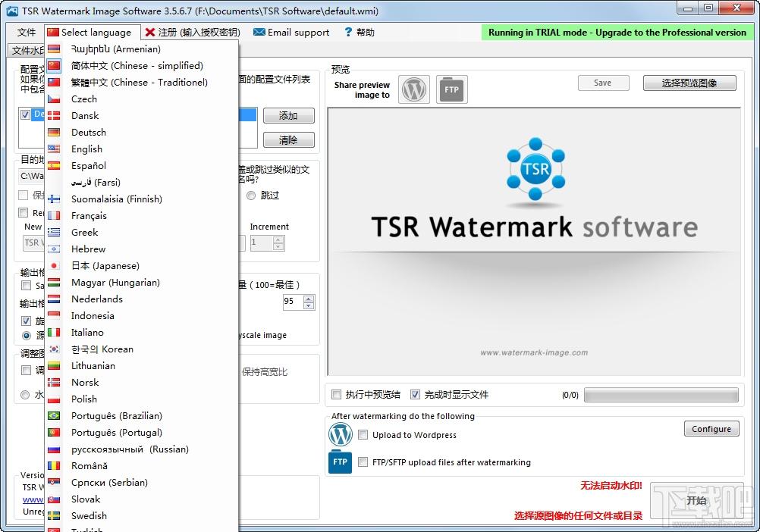This screenshot has height=532, width=760.
Task: Click the Lithuanian flag icon
Action: coord(54,366)
